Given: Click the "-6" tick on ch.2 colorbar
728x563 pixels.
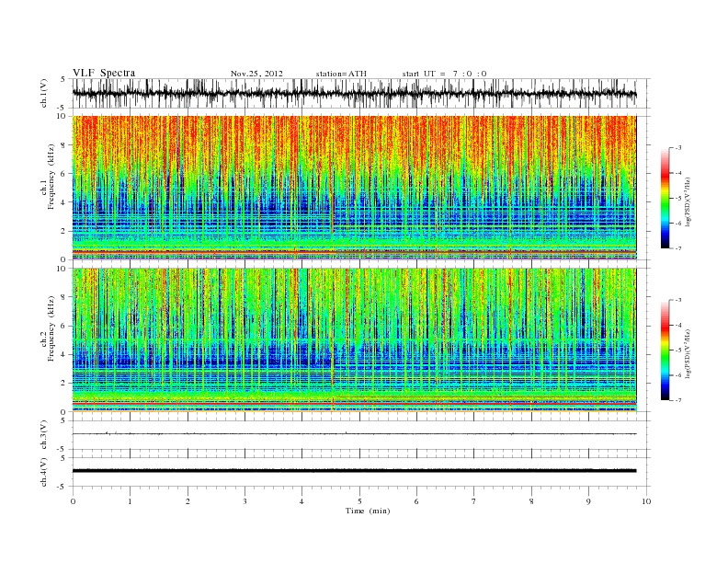Looking at the screenshot, I should coord(678,375).
